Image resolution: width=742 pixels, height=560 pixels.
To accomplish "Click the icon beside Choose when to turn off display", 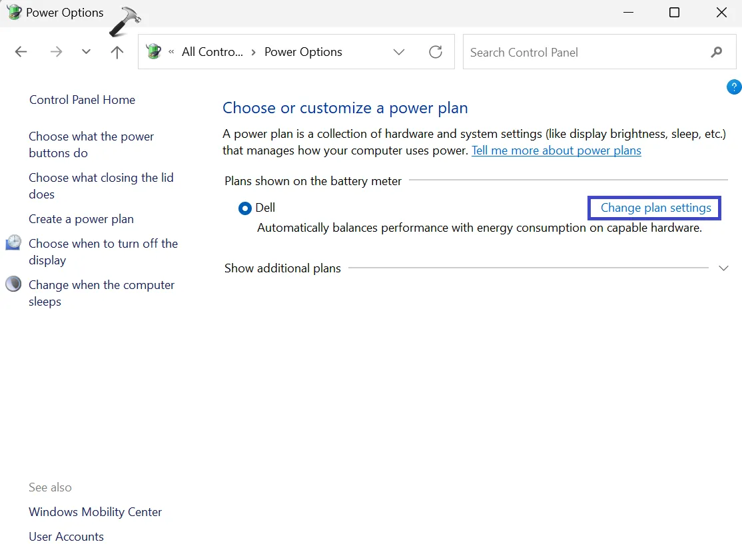I will [13, 242].
